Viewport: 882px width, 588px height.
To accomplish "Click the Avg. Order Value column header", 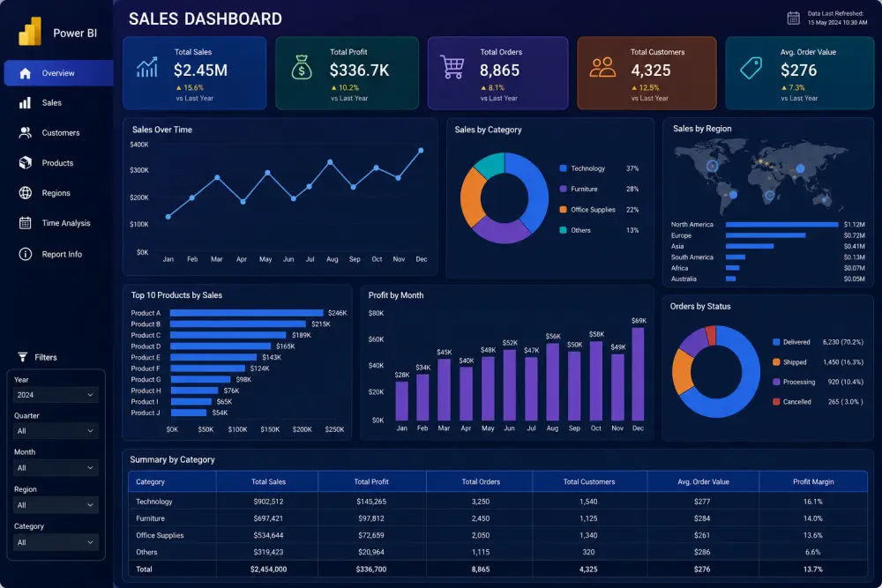I will [703, 481].
